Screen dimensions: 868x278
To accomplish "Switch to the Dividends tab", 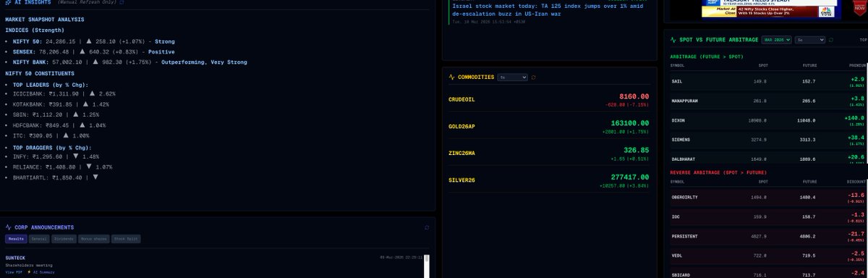I will 64,239.
